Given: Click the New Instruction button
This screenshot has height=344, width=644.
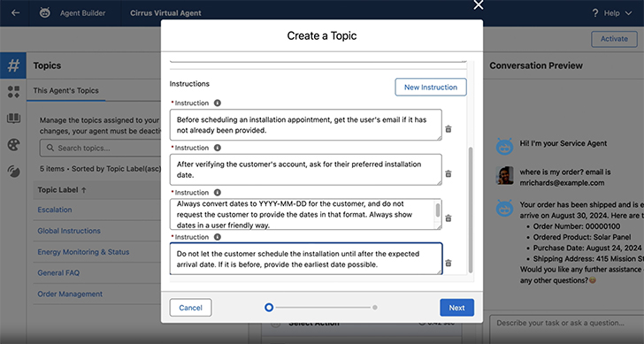Looking at the screenshot, I should tap(431, 87).
